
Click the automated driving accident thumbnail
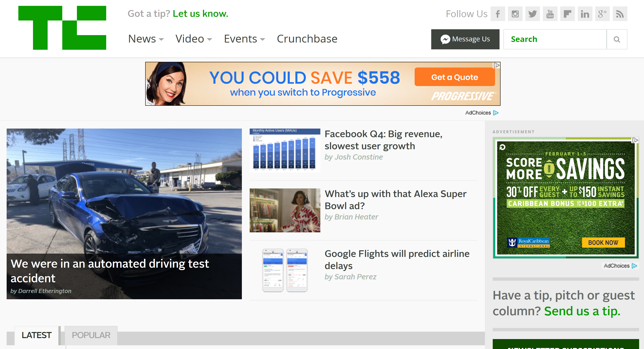(124, 214)
